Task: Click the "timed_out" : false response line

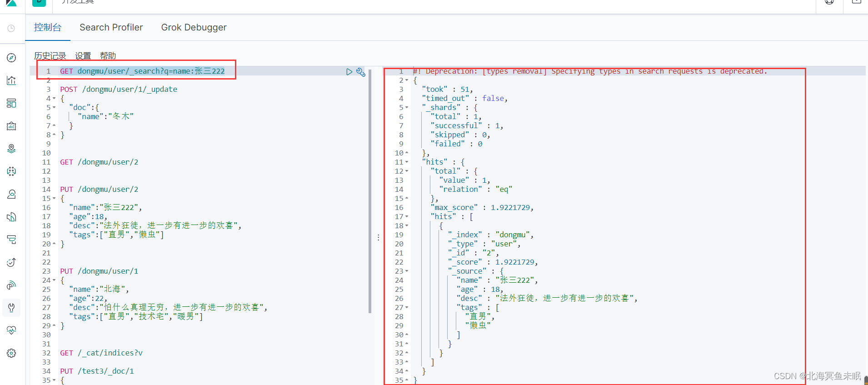Action: pyautogui.click(x=464, y=98)
